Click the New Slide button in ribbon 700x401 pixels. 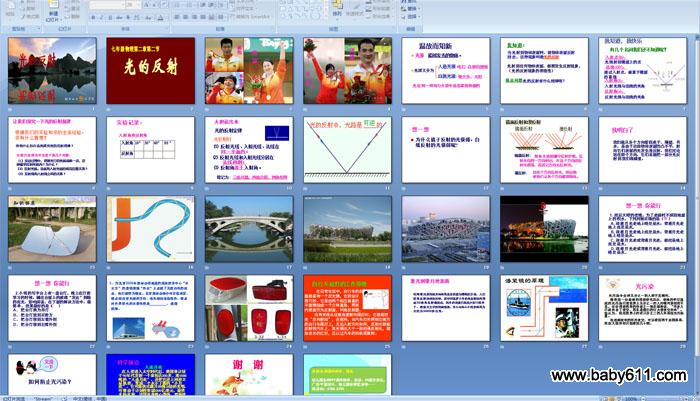coord(53,11)
